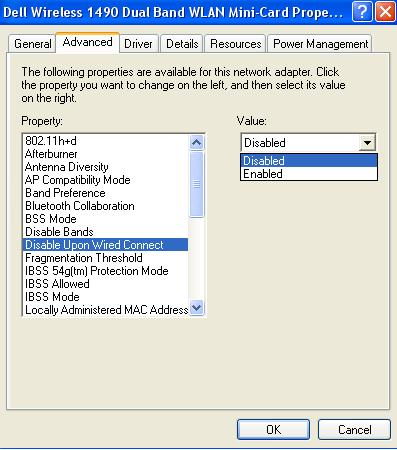Viewport: 397px width, 450px height.
Task: Select the 802.11h+d property
Action: click(x=106, y=141)
